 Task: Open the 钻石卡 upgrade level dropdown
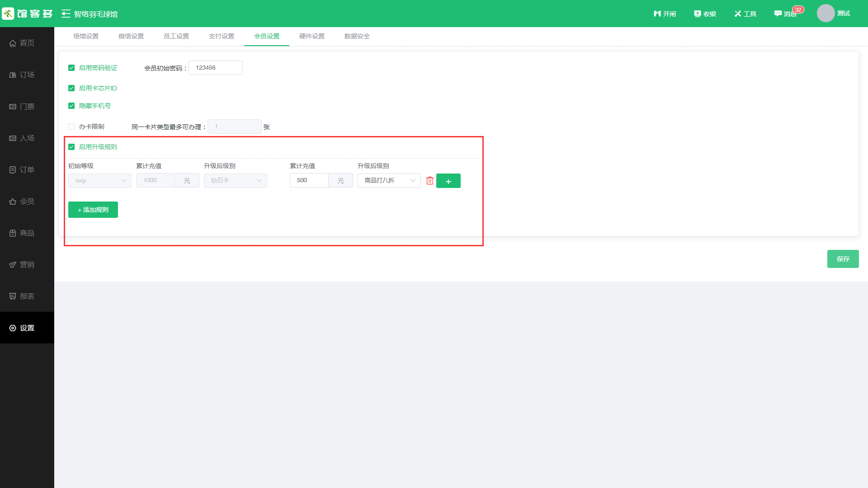pos(235,181)
